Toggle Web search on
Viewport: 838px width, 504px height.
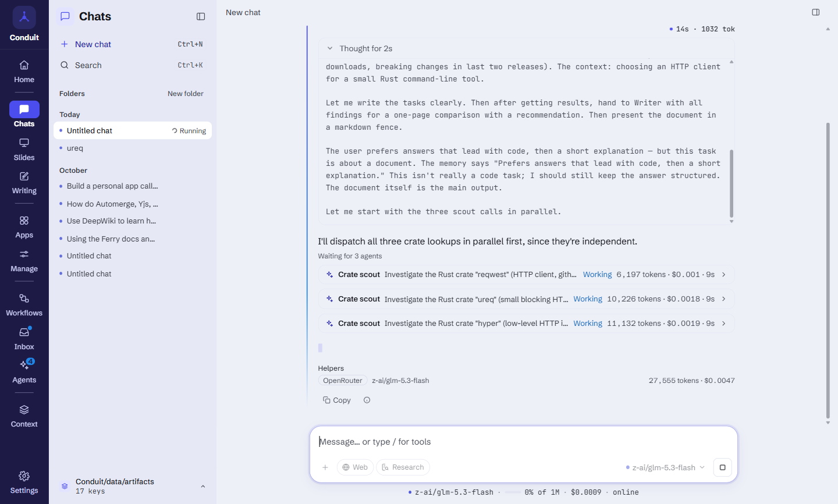355,467
